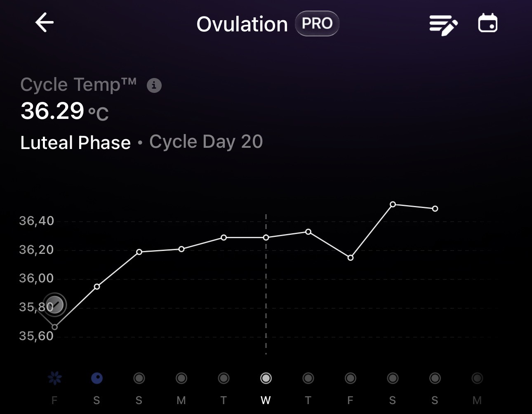532x414 pixels.
Task: Select the Tuesday day dot
Action: point(224,378)
